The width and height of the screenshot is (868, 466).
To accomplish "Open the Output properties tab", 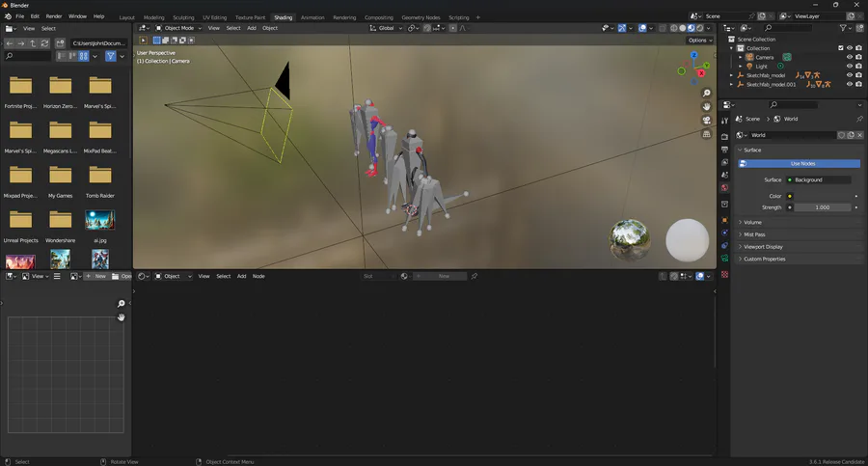I will tap(724, 150).
